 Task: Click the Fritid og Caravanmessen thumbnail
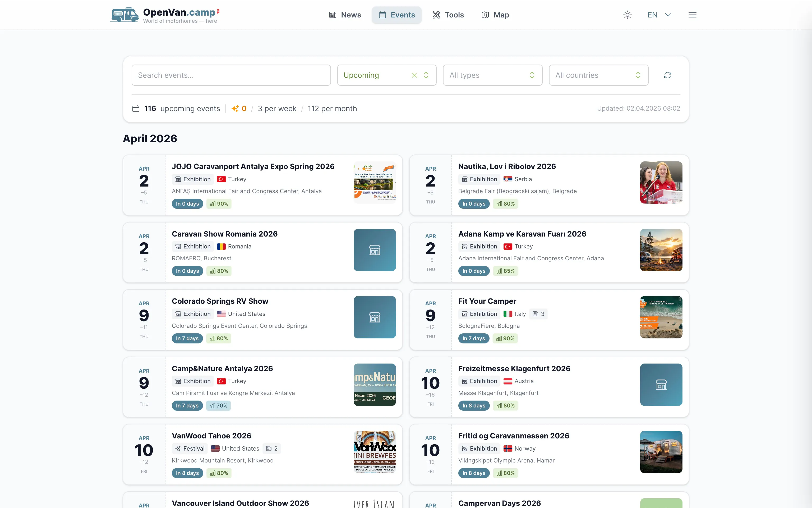pyautogui.click(x=661, y=452)
